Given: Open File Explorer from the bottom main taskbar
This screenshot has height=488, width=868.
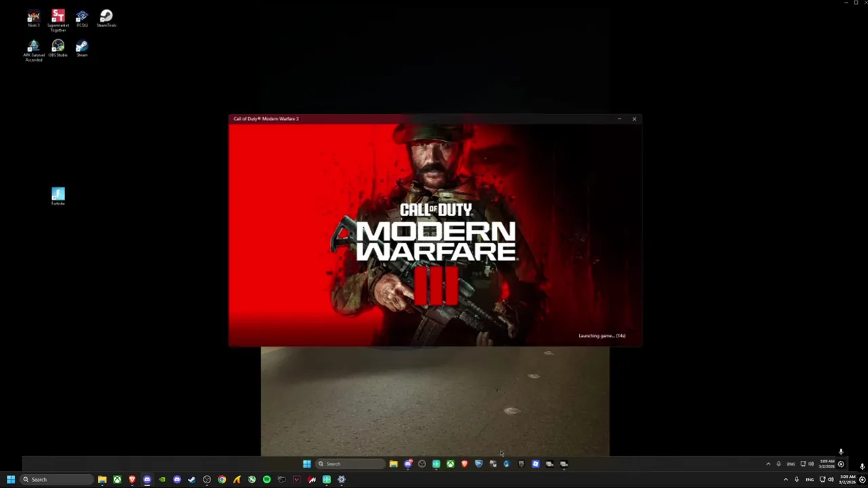Looking at the screenshot, I should [102, 479].
